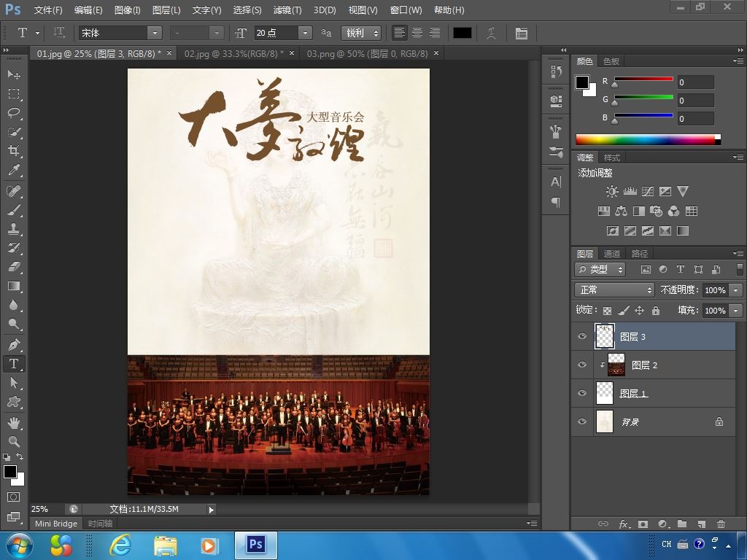
Task: Select the Quick Selection tool
Action: pos(14,132)
